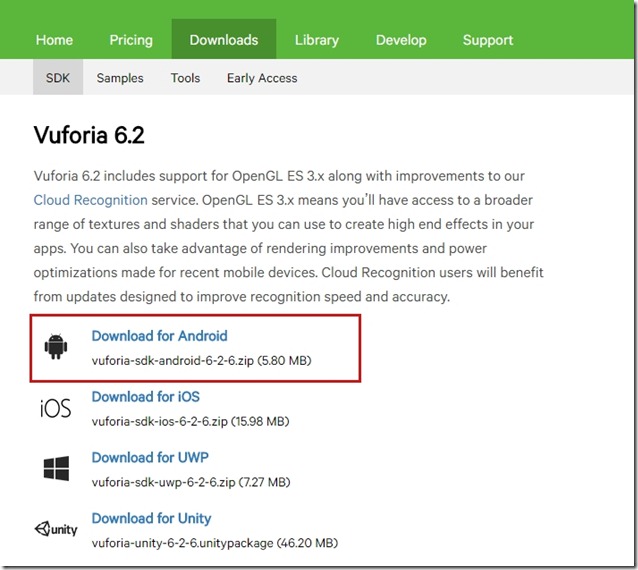Click the Download for iOS link
The height and width of the screenshot is (570, 638).
146,397
